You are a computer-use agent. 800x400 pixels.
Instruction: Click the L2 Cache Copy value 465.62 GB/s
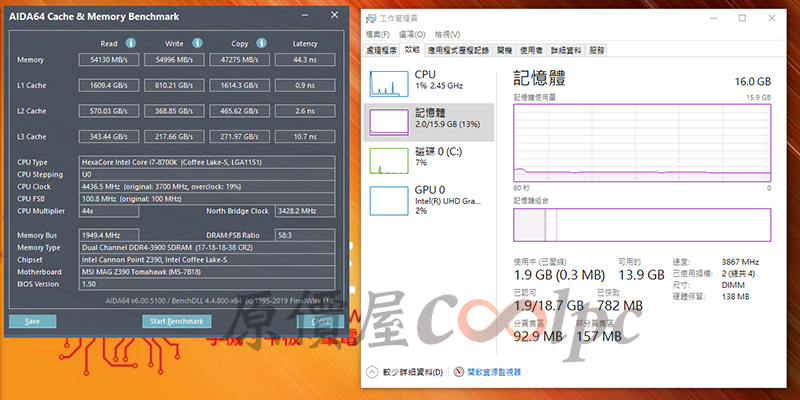(x=240, y=111)
